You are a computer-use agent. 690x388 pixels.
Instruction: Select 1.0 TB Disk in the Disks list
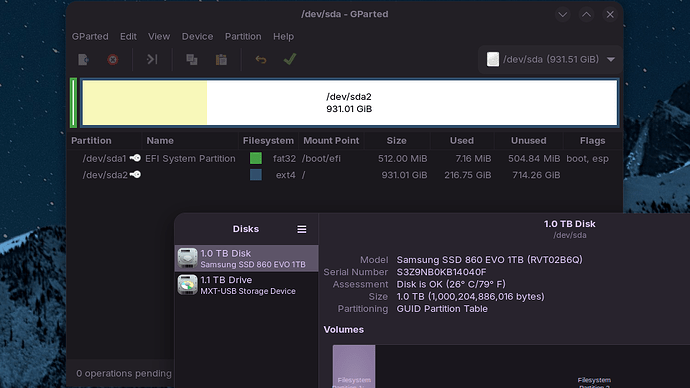[246, 258]
